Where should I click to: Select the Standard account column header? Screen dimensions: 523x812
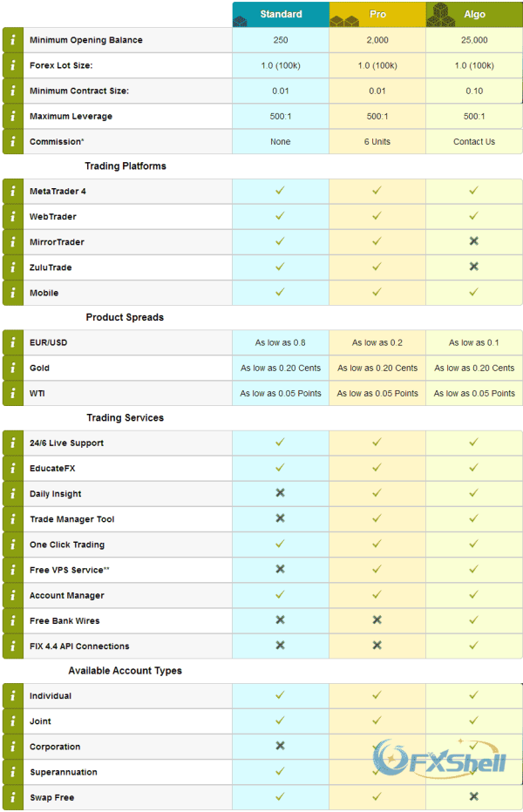[x=281, y=15]
